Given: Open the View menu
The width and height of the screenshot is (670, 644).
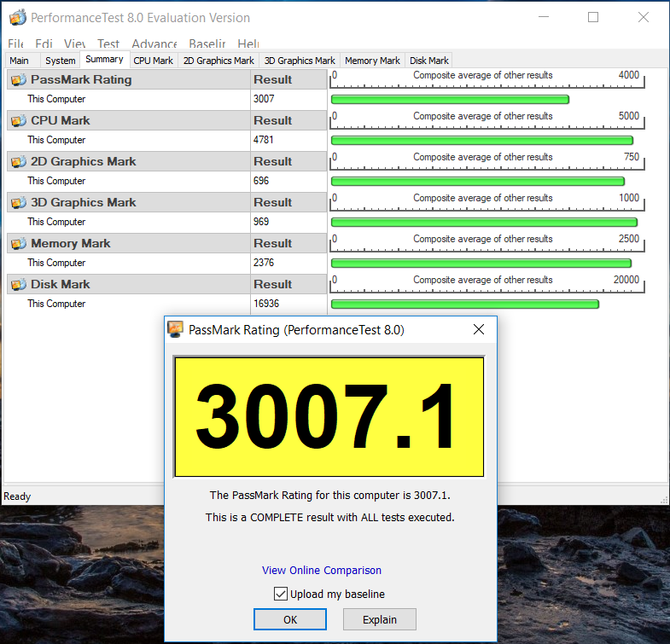Looking at the screenshot, I should pos(74,44).
